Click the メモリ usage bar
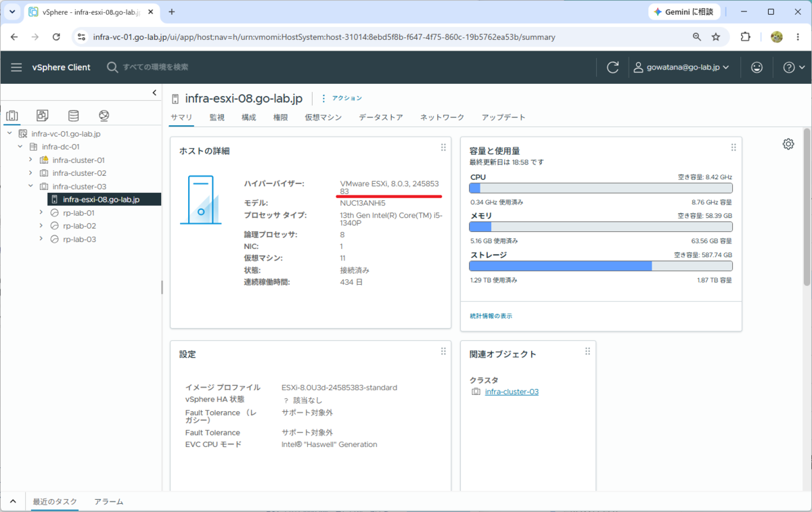Image resolution: width=812 pixels, height=512 pixels. click(x=601, y=227)
